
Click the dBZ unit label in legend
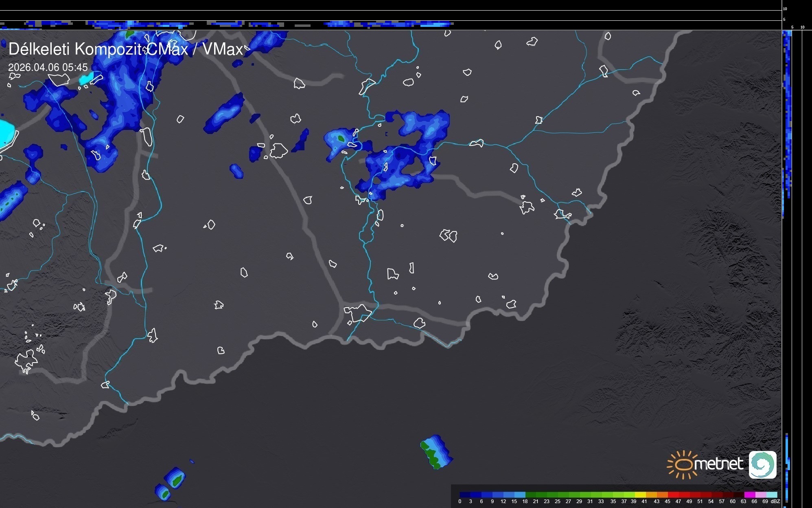775,501
